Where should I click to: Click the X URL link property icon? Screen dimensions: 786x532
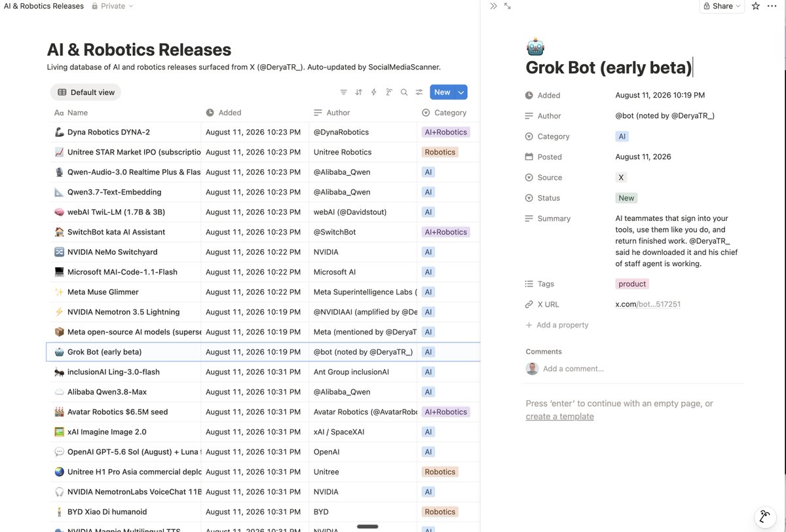[x=529, y=304]
